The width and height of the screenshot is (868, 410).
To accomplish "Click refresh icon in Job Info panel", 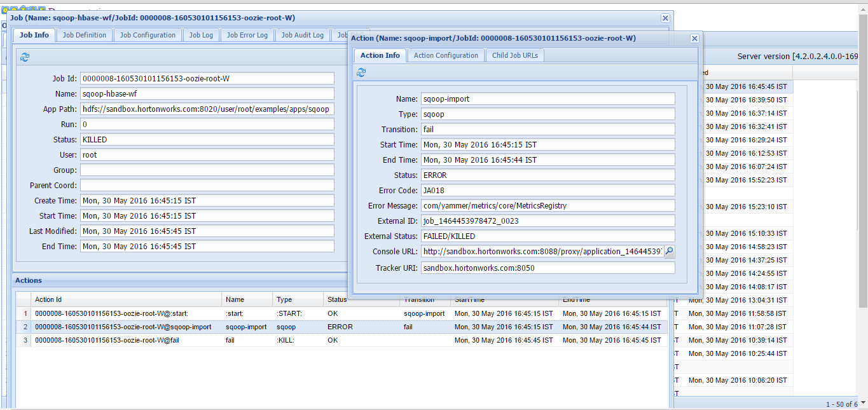I will [25, 57].
